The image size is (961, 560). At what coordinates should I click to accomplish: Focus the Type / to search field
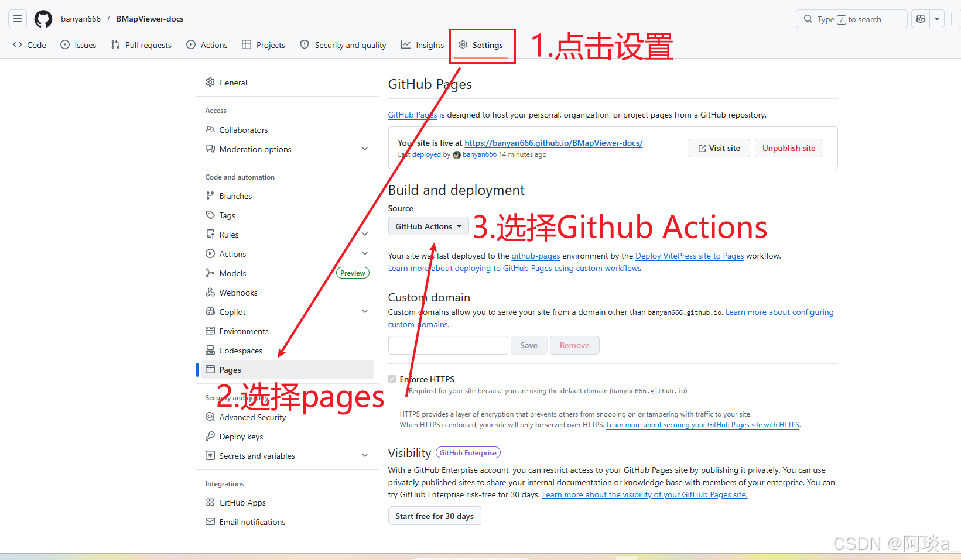pyautogui.click(x=851, y=19)
